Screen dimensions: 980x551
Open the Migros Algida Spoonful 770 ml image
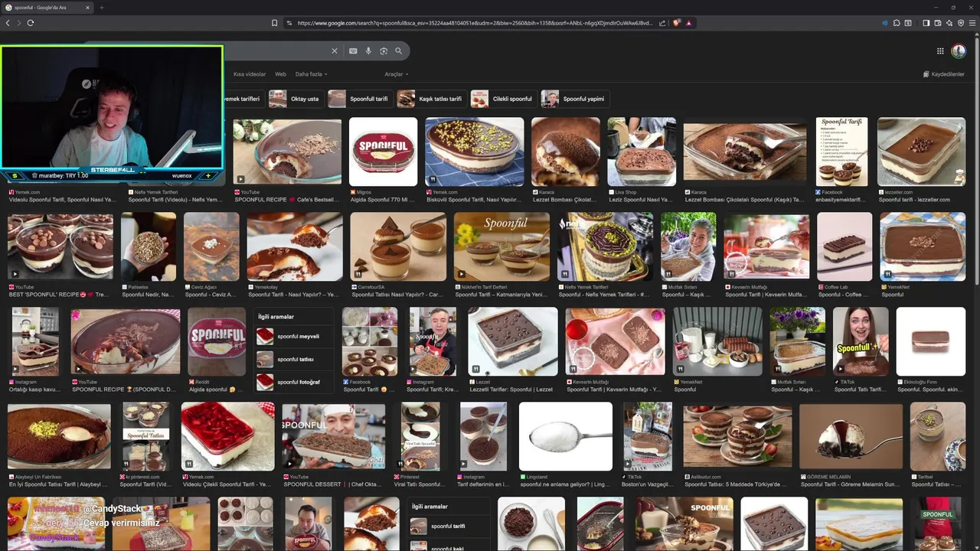384,152
